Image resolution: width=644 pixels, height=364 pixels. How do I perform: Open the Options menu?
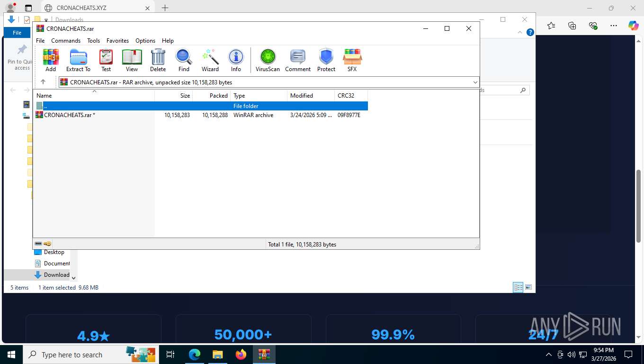click(145, 41)
